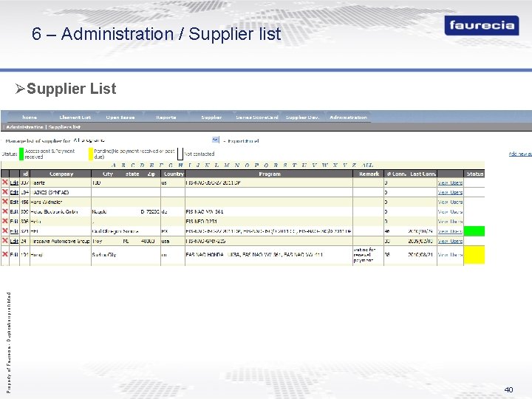This screenshot has width=532, height=399.
Task: Open the home tab
Action: (x=30, y=117)
